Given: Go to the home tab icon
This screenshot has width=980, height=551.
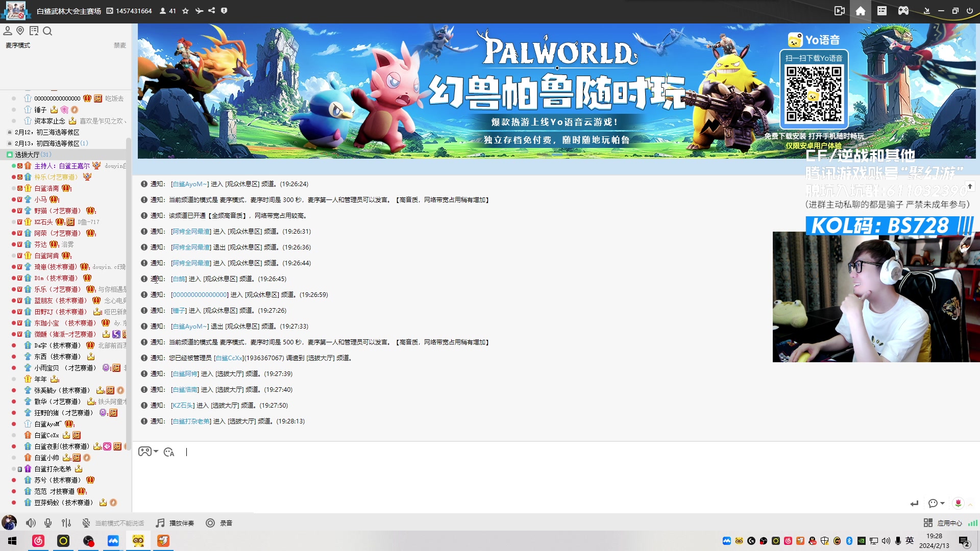Looking at the screenshot, I should [x=861, y=11].
